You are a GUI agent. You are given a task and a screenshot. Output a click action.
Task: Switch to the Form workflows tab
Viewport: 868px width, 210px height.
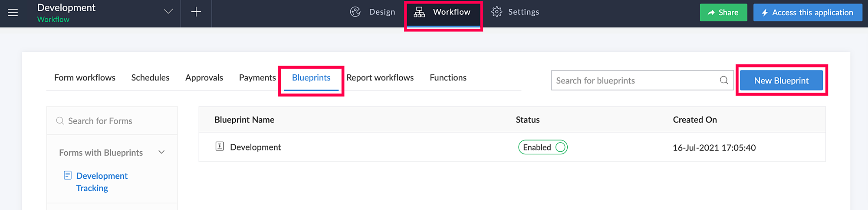[85, 78]
